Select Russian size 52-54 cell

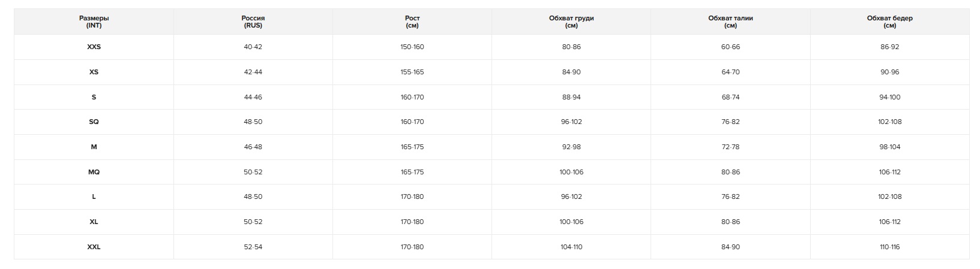[253, 247]
